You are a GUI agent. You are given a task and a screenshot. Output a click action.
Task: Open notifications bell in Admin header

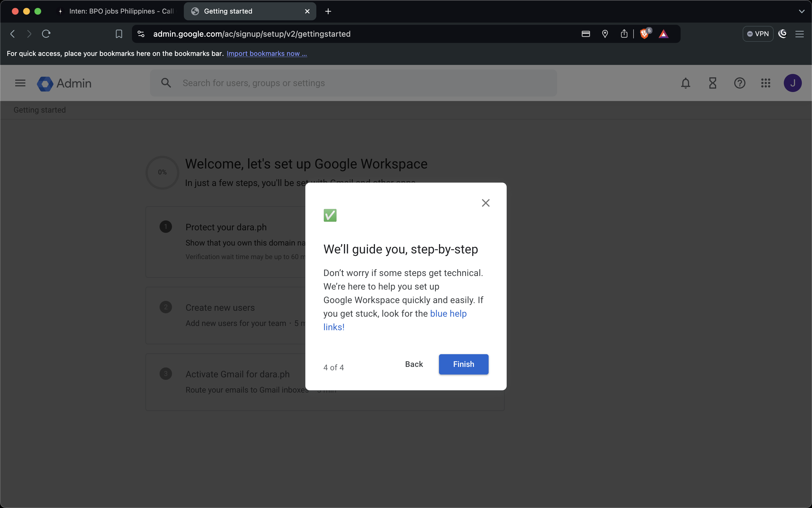(x=685, y=83)
